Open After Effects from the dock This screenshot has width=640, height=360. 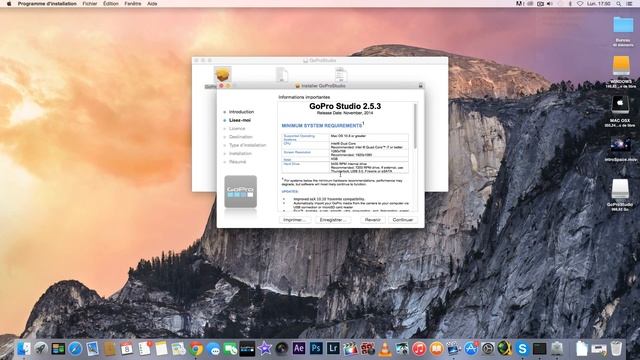coord(299,348)
